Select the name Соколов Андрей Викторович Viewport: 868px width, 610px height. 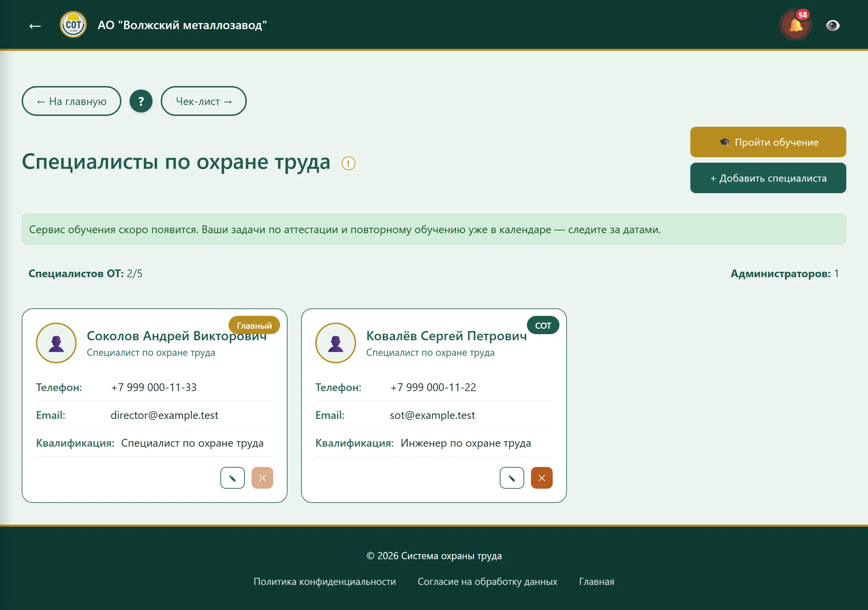[x=177, y=335]
